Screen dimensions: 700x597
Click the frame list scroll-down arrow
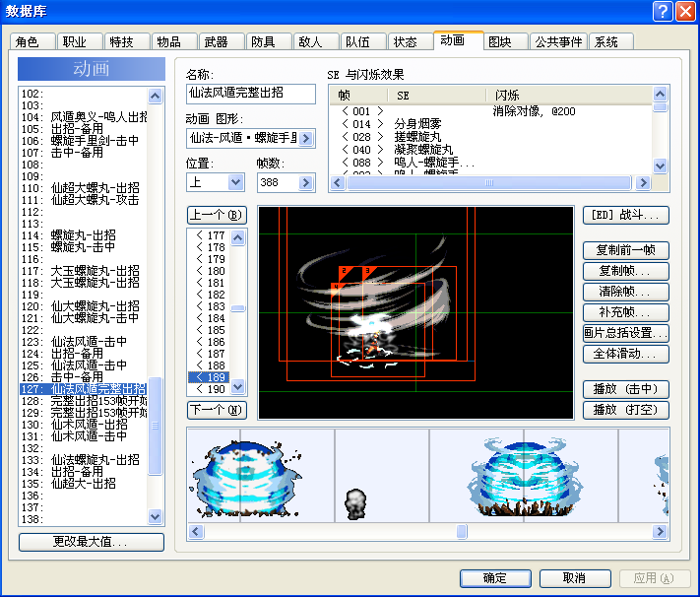click(x=238, y=386)
